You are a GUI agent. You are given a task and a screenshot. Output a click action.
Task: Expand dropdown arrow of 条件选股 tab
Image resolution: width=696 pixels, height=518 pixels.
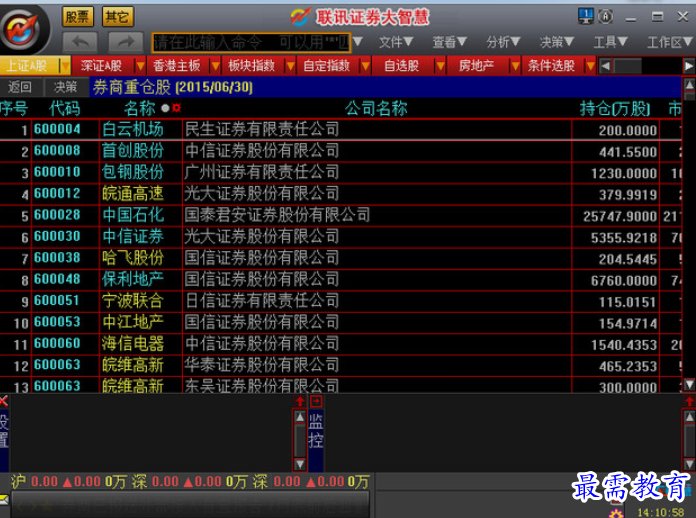[x=591, y=66]
